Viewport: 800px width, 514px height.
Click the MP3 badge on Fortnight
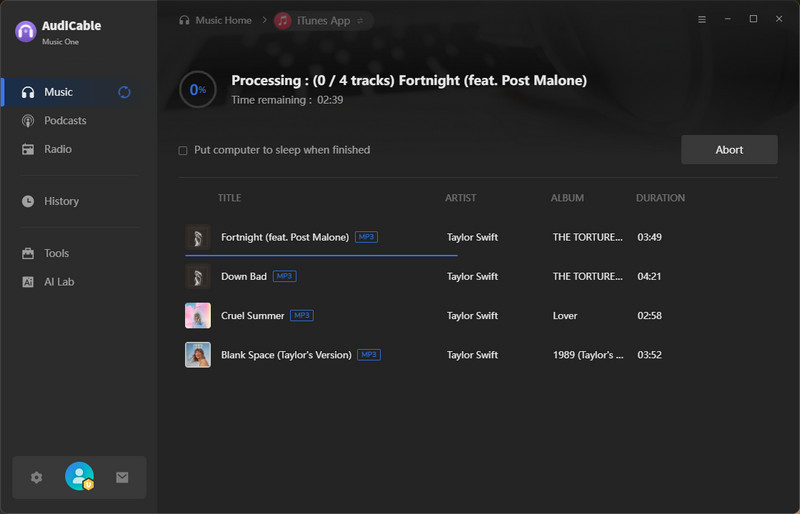click(x=366, y=237)
